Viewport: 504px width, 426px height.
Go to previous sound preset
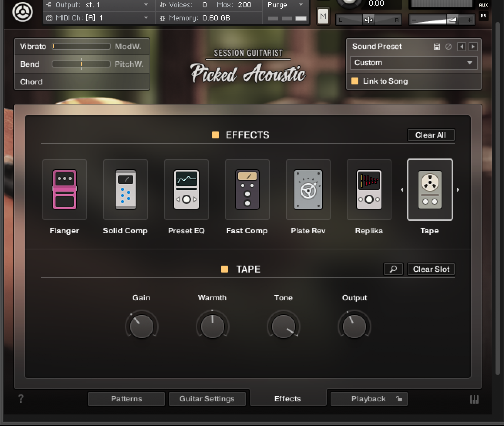pyautogui.click(x=462, y=47)
